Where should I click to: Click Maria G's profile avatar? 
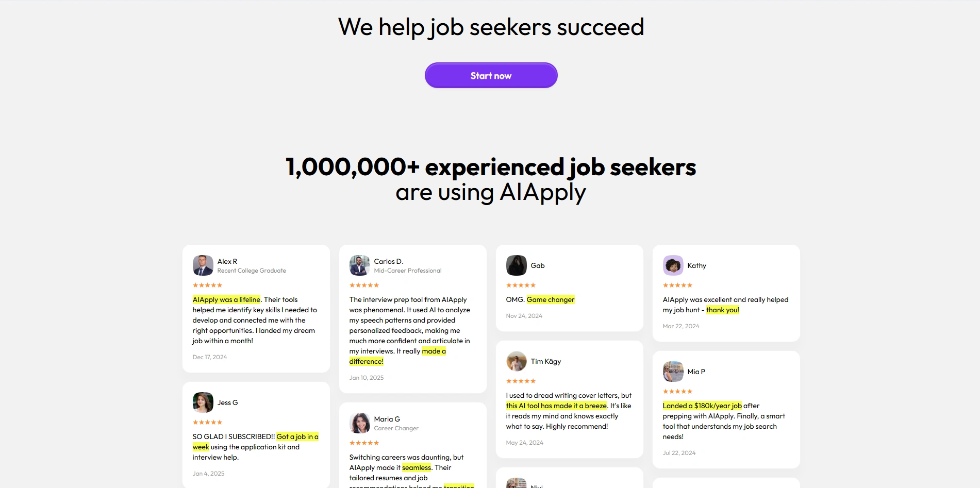[x=359, y=423]
